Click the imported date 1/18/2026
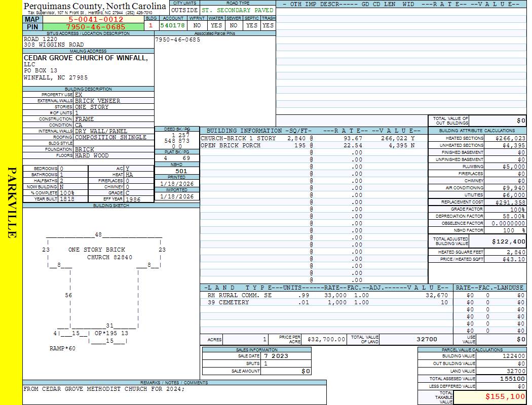532x405 pixels. pyautogui.click(x=177, y=196)
